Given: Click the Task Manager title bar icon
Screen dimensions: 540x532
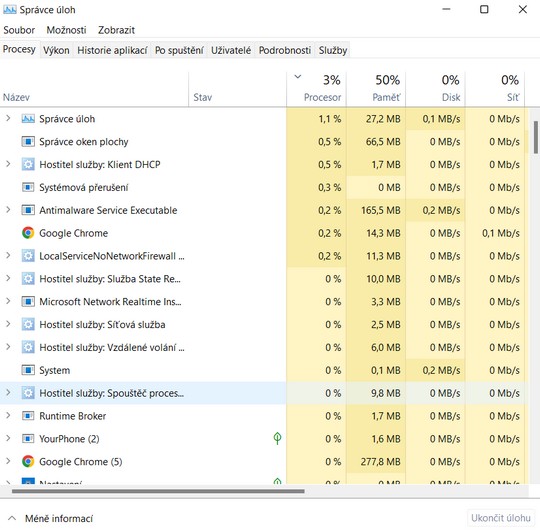Looking at the screenshot, I should coord(9,10).
